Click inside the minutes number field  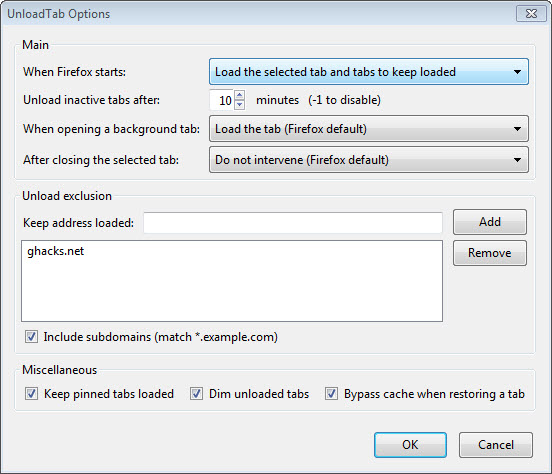click(x=222, y=100)
